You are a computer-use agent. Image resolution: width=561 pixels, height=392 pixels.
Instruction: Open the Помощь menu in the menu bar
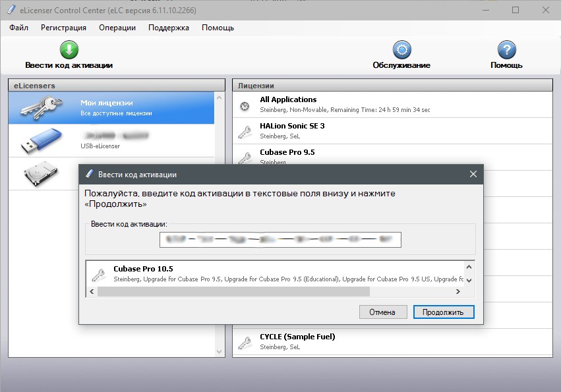coord(218,28)
